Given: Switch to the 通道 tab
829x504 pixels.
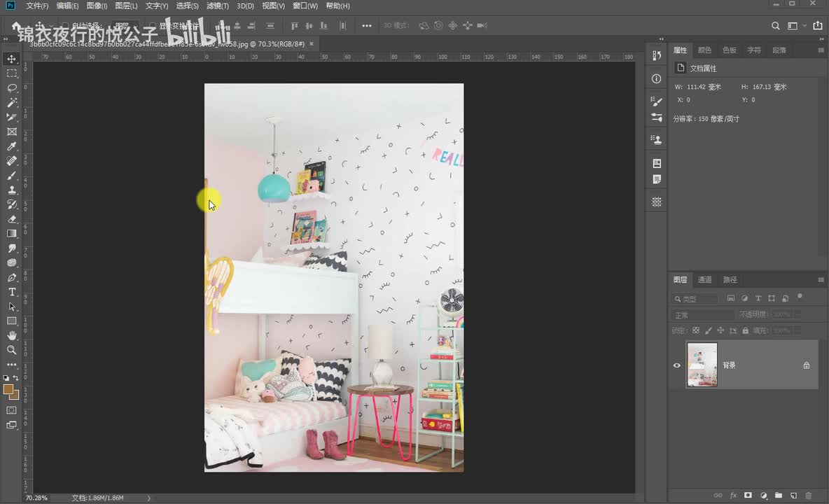Looking at the screenshot, I should click(x=705, y=279).
